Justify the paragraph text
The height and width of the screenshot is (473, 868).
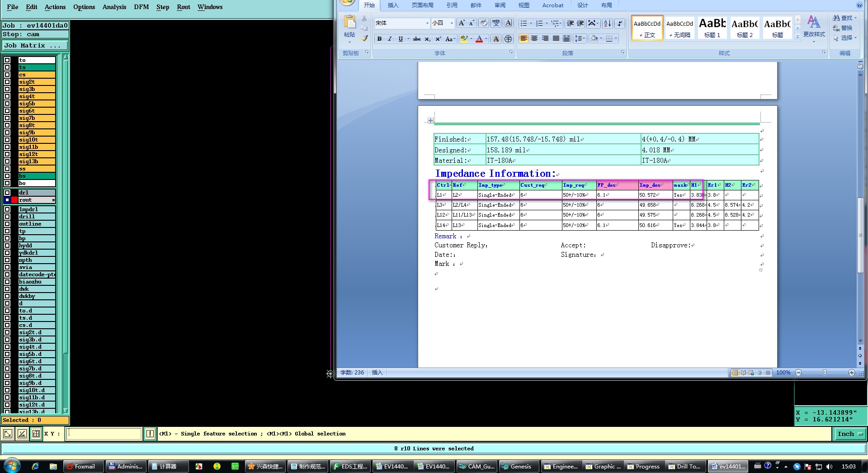(556, 39)
